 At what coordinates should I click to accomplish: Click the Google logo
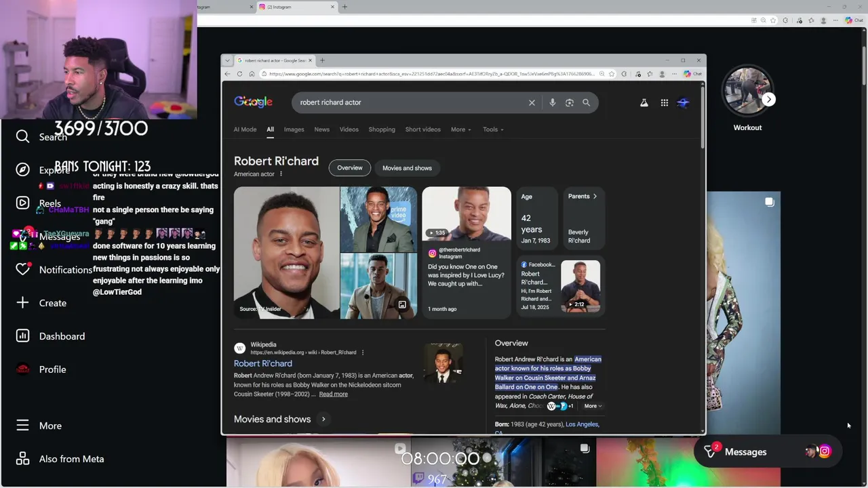tap(253, 102)
